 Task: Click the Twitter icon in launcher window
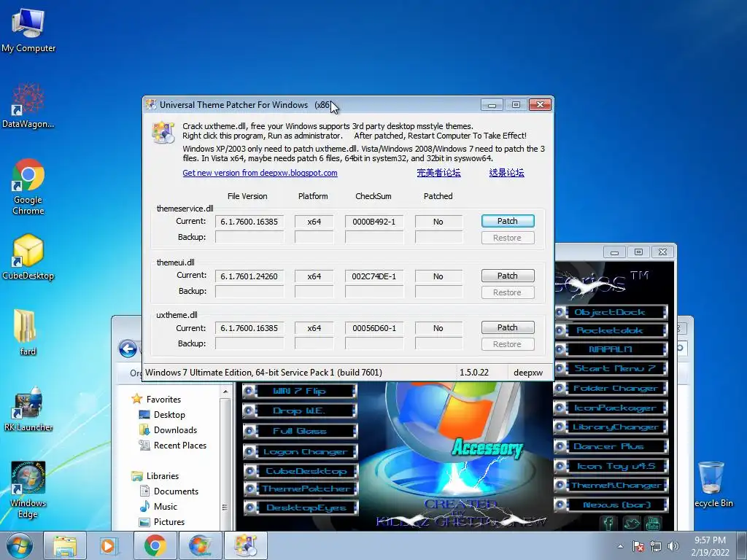coord(631,524)
